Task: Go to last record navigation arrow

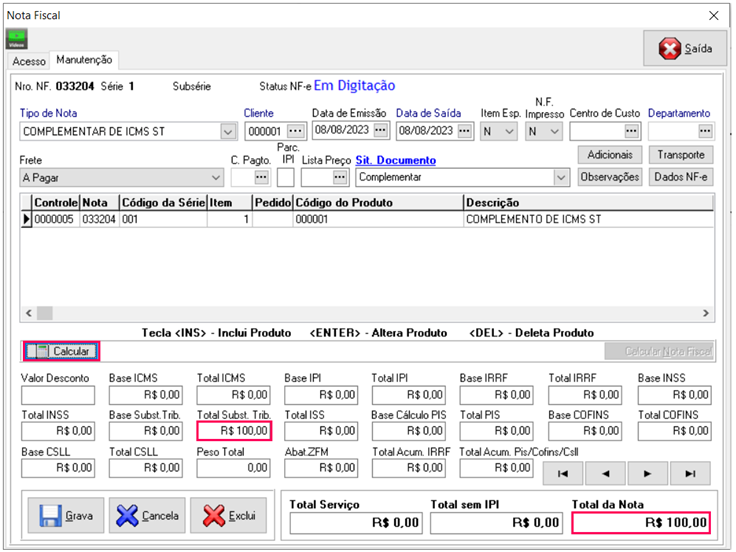Action: pos(690,471)
